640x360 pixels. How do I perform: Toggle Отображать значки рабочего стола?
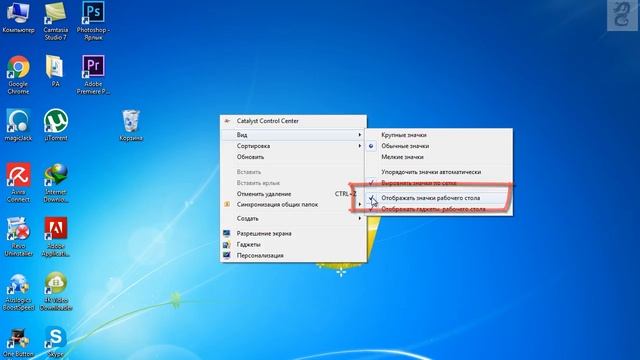[x=439, y=198]
